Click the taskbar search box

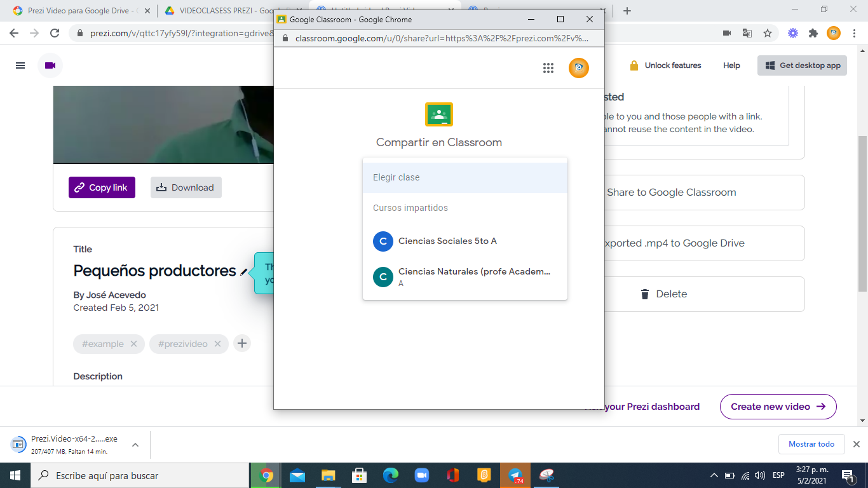click(x=140, y=475)
